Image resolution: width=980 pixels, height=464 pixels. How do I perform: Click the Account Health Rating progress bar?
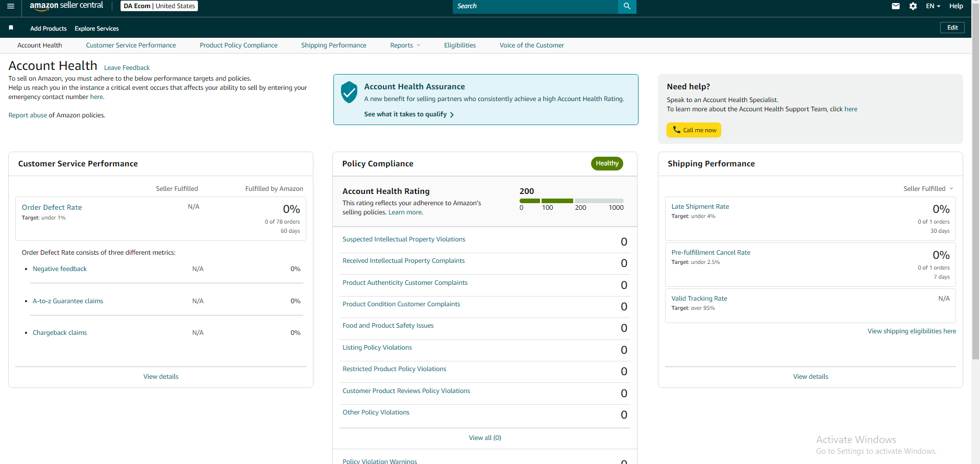pos(572,201)
